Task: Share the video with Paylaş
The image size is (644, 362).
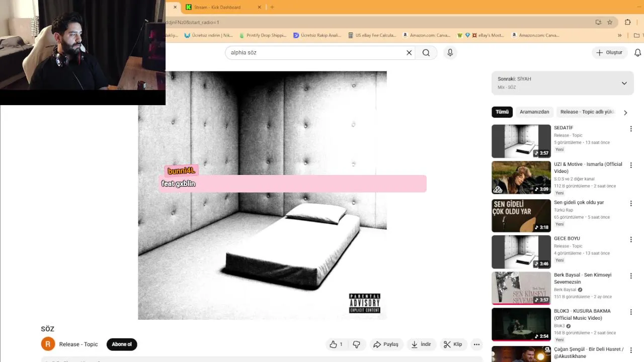Action: coord(386,344)
